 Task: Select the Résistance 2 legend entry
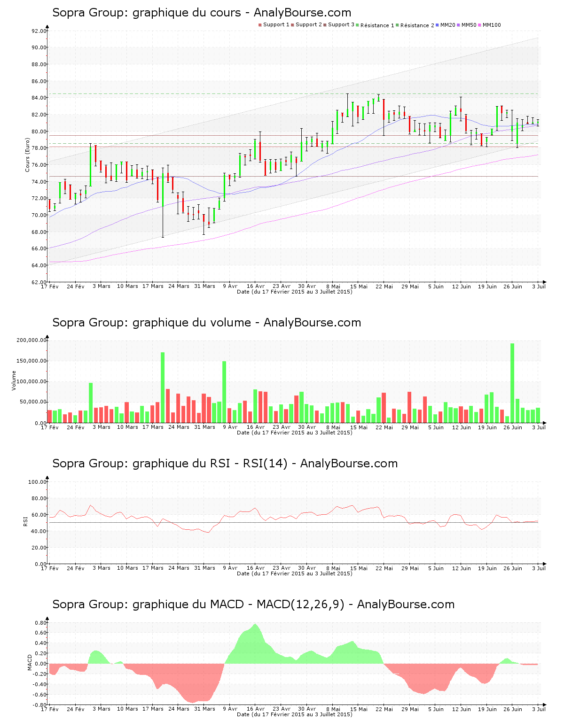point(415,25)
